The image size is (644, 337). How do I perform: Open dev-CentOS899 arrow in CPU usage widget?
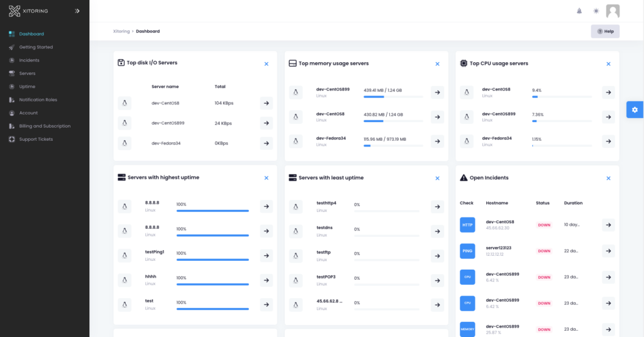[x=609, y=117]
